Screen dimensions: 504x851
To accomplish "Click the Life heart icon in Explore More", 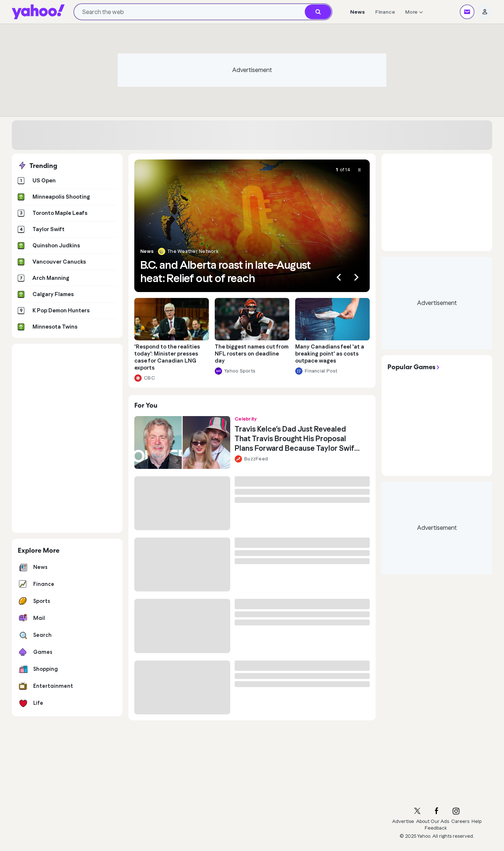I will 23,703.
